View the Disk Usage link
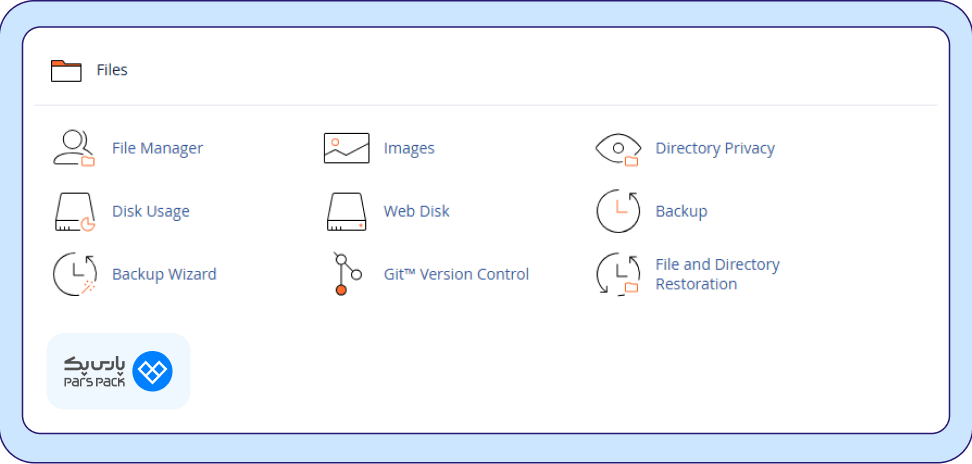Image resolution: width=972 pixels, height=464 pixels. tap(151, 212)
